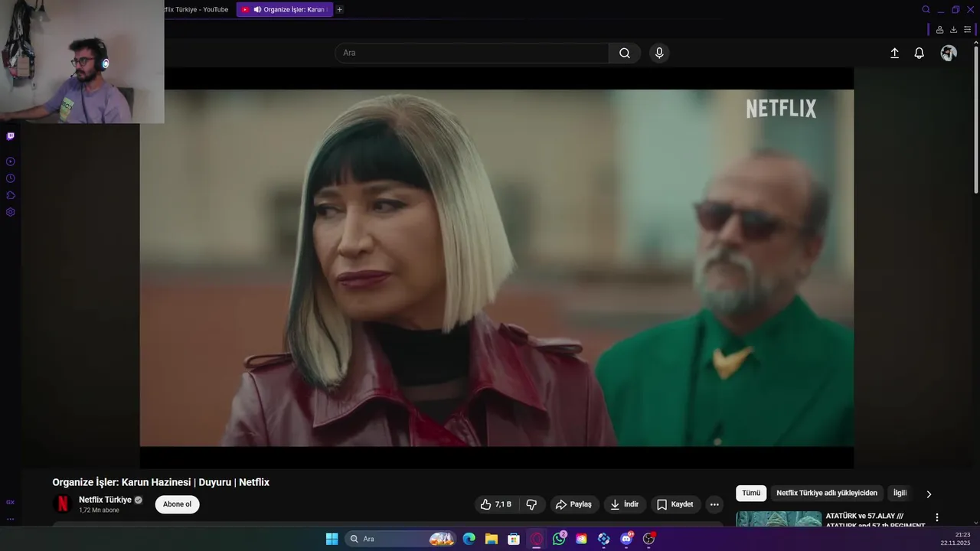Open OBS Studio from the taskbar
The height and width of the screenshot is (551, 980).
pyautogui.click(x=649, y=539)
